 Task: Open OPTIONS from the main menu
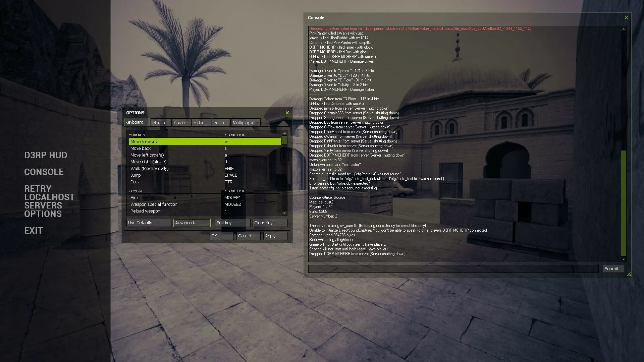click(x=43, y=214)
